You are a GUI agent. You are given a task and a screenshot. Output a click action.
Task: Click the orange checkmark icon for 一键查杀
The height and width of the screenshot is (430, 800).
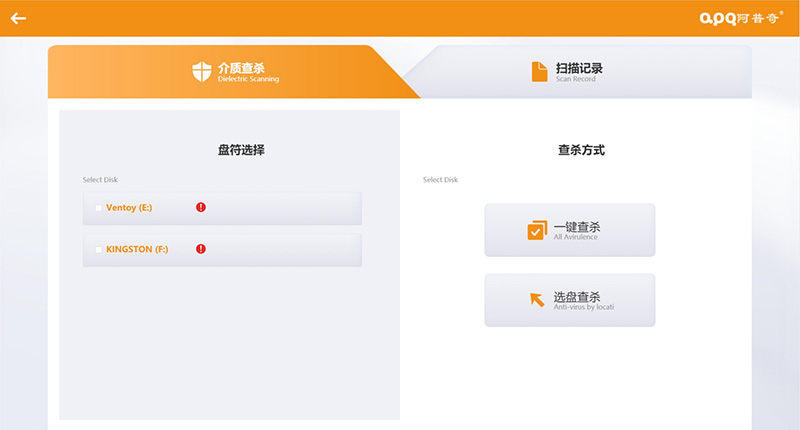536,230
